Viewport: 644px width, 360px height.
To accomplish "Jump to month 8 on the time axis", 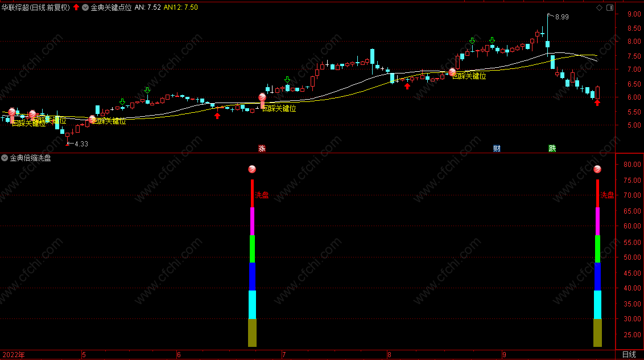I will tap(389, 355).
